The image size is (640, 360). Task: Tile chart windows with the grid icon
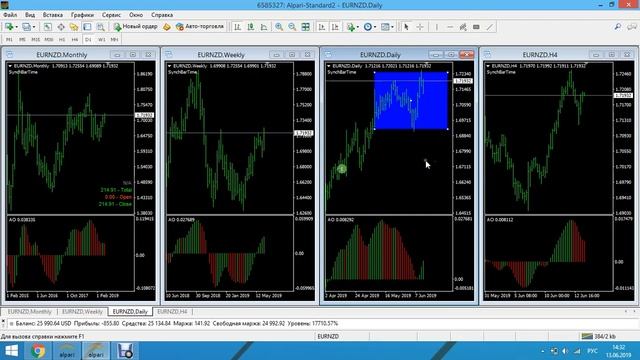pos(305,27)
